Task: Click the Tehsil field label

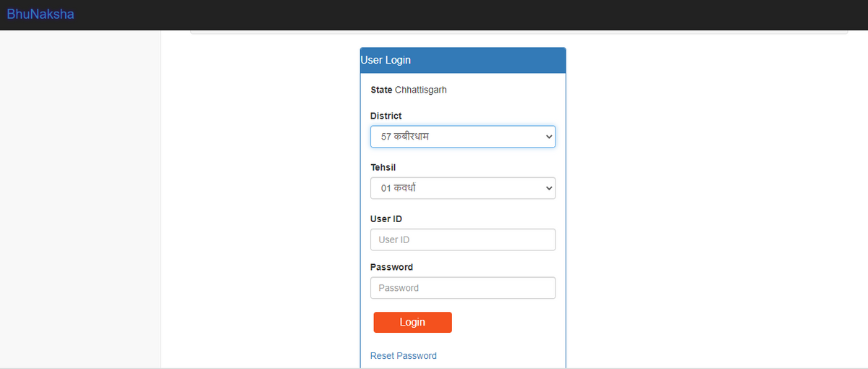Action: click(383, 167)
